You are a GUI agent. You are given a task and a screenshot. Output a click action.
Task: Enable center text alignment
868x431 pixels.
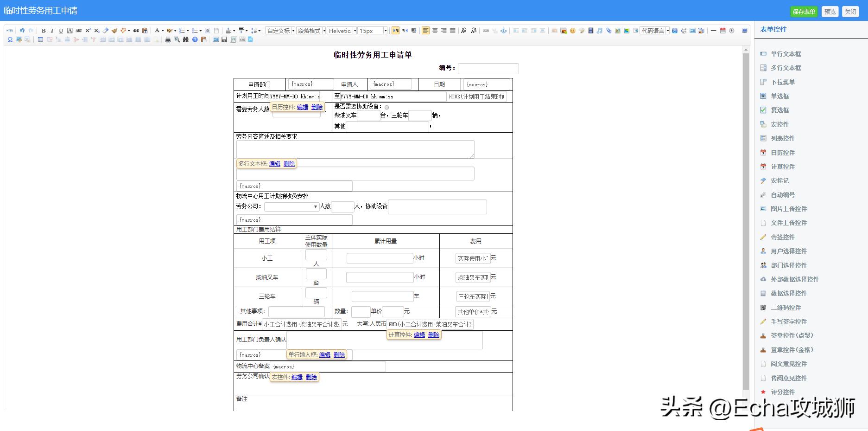(434, 31)
